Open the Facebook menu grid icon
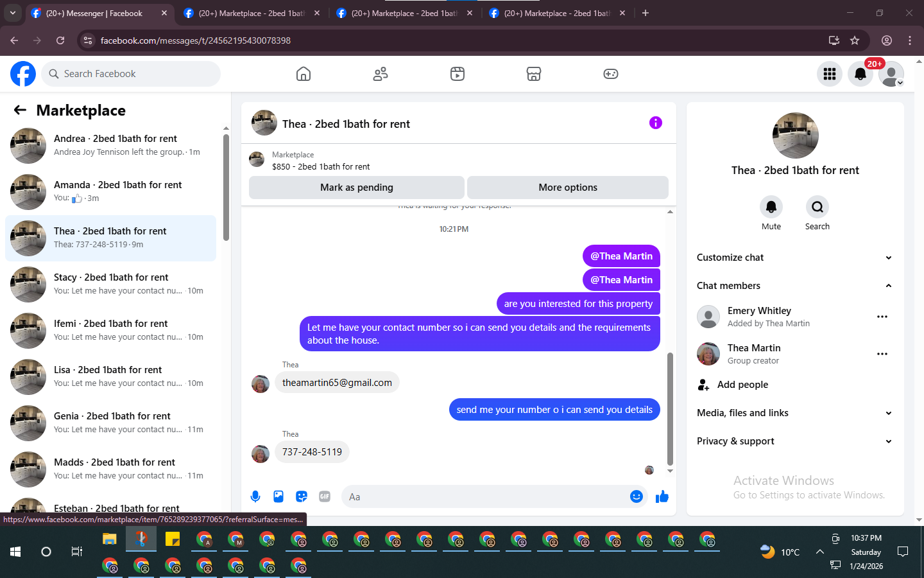The height and width of the screenshot is (578, 924). pyautogui.click(x=830, y=74)
